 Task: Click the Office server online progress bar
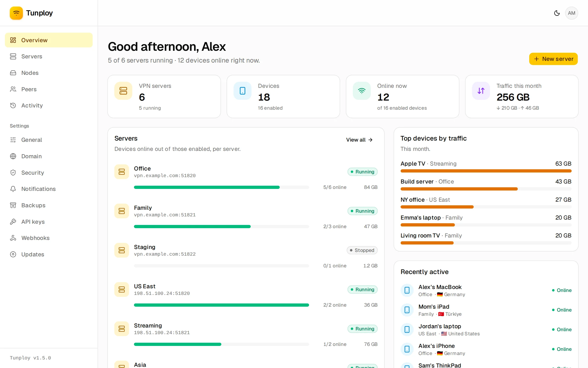pos(221,187)
